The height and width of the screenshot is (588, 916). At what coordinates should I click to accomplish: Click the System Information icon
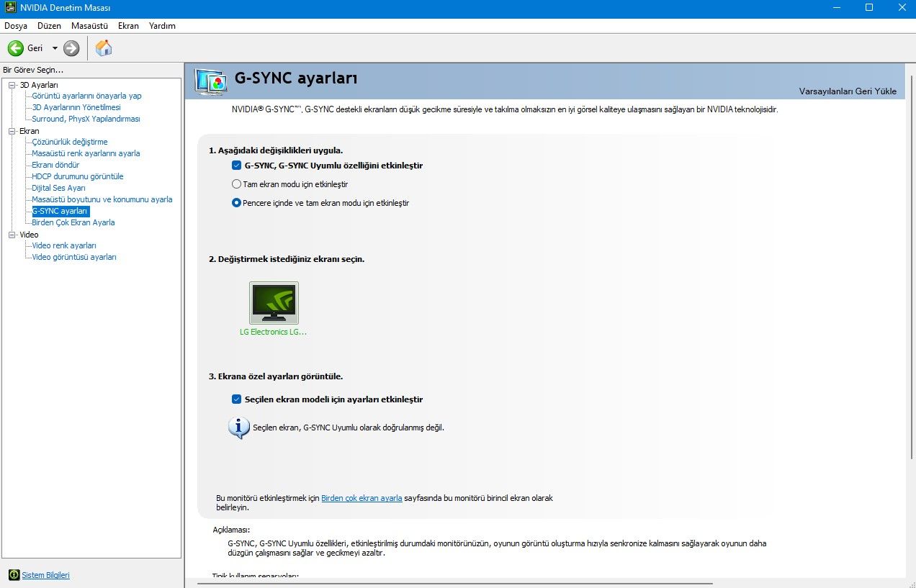tap(14, 575)
